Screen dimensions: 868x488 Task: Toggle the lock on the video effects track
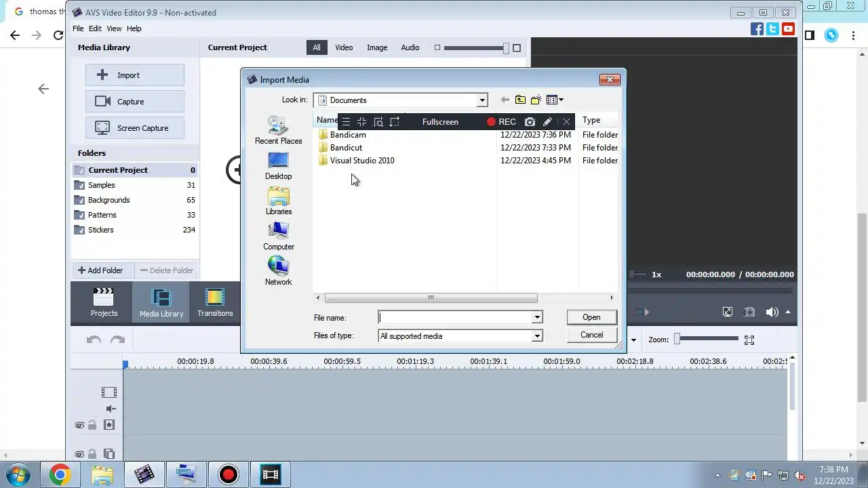pos(92,425)
